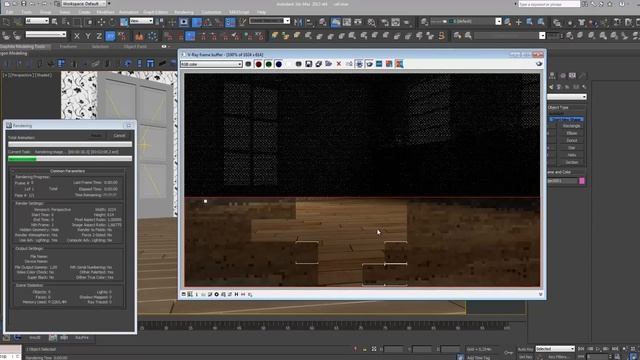Viewport: 640px width, 360px height.
Task: Click the Align tool icon
Action: (x=309, y=22)
